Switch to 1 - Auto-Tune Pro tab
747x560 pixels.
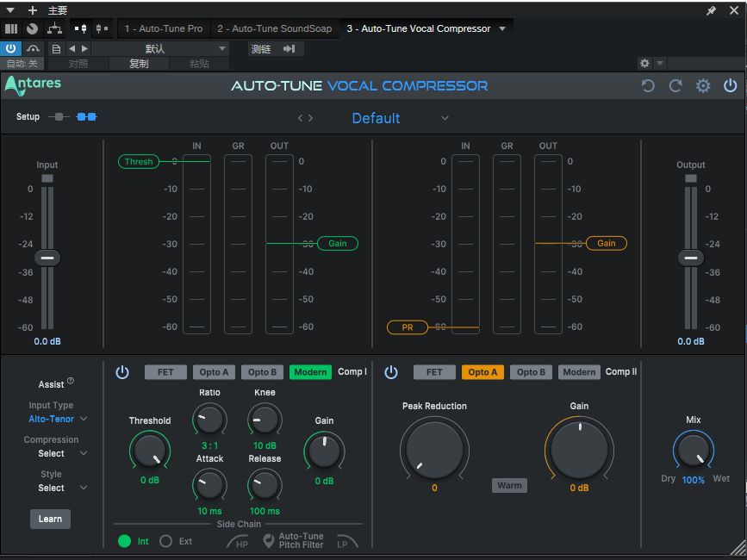[x=164, y=28]
